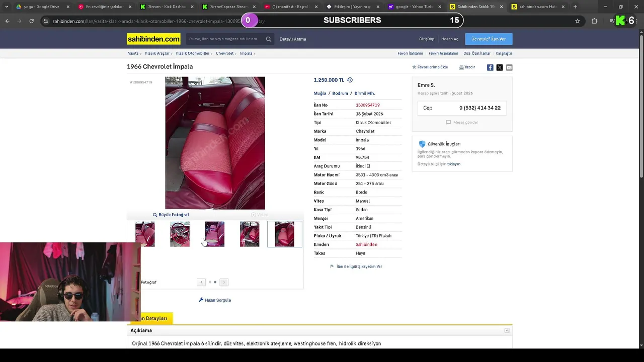Select third interior photo thumbnail

215,234
